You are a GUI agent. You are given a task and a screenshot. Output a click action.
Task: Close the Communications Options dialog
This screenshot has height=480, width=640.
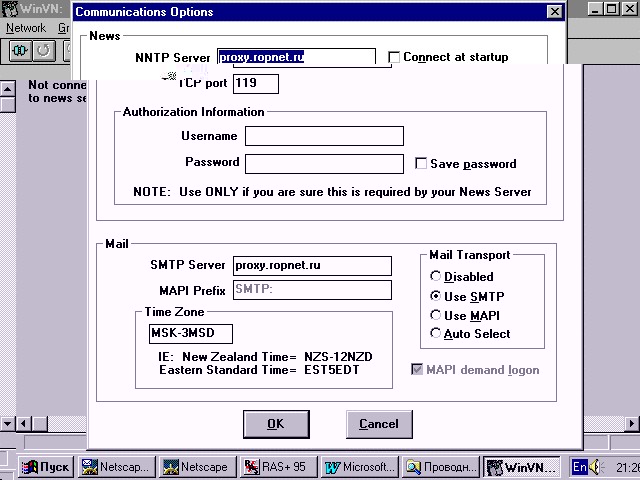coord(554,11)
